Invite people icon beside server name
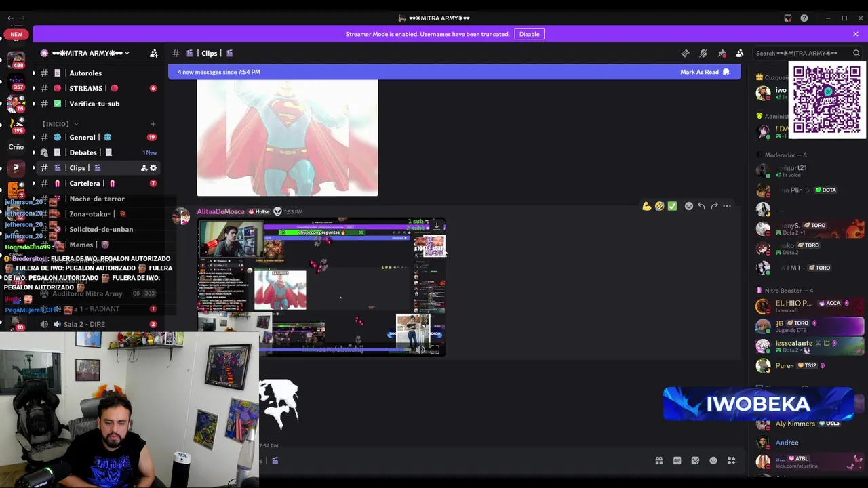Viewport: 868px width, 488px height. click(x=154, y=53)
